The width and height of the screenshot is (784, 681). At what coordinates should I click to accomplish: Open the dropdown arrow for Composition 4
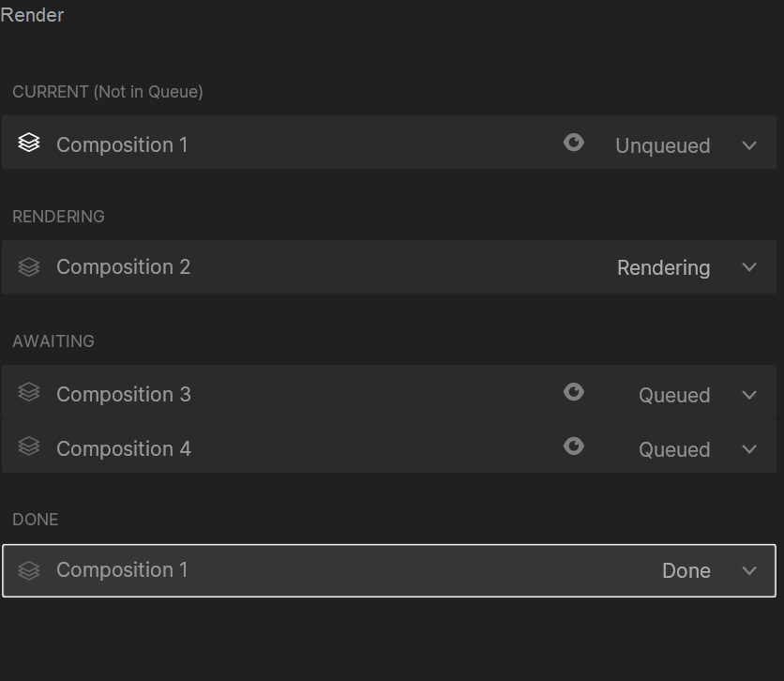pyautogui.click(x=749, y=449)
